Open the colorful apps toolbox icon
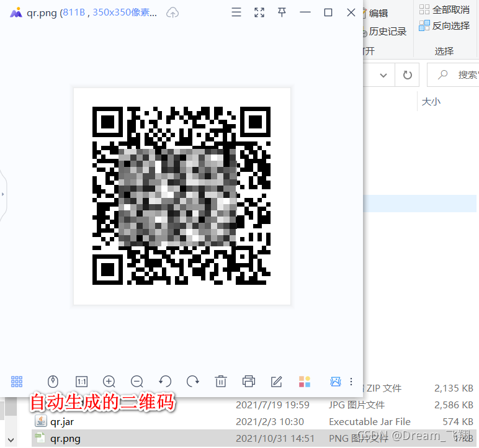This screenshot has width=479, height=448. coord(305,382)
